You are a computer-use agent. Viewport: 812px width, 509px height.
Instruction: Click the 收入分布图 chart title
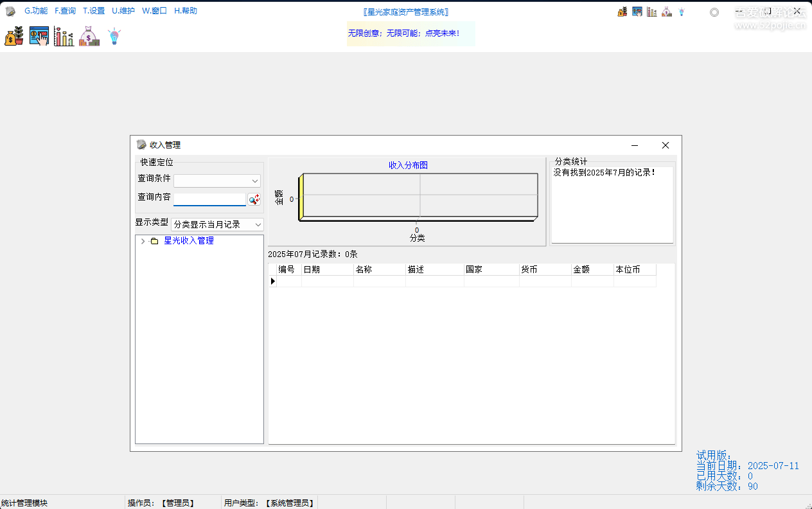[408, 165]
